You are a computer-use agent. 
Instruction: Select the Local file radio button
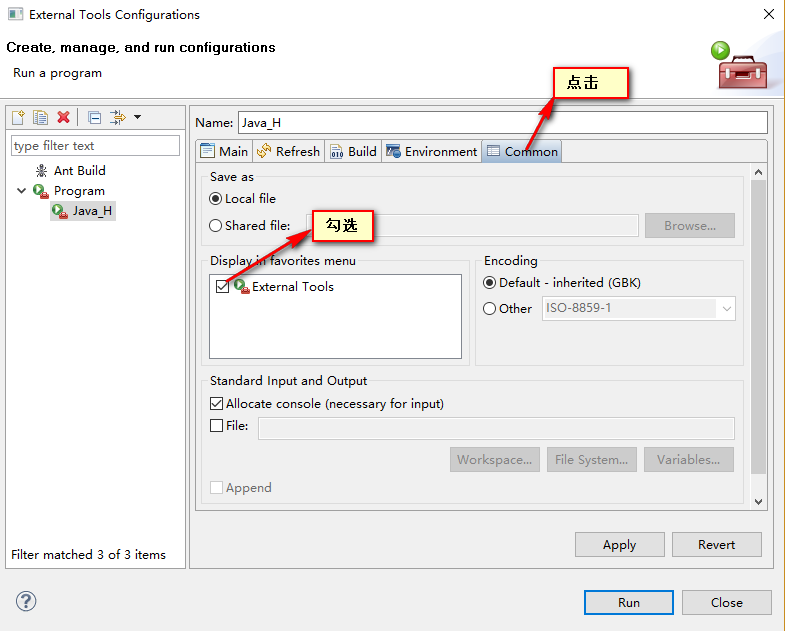tap(215, 199)
